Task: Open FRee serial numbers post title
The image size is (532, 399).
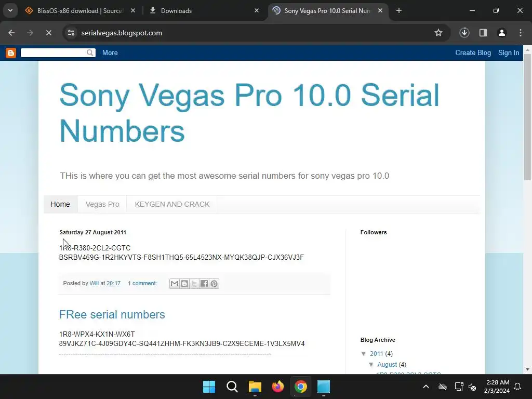Action: click(112, 314)
